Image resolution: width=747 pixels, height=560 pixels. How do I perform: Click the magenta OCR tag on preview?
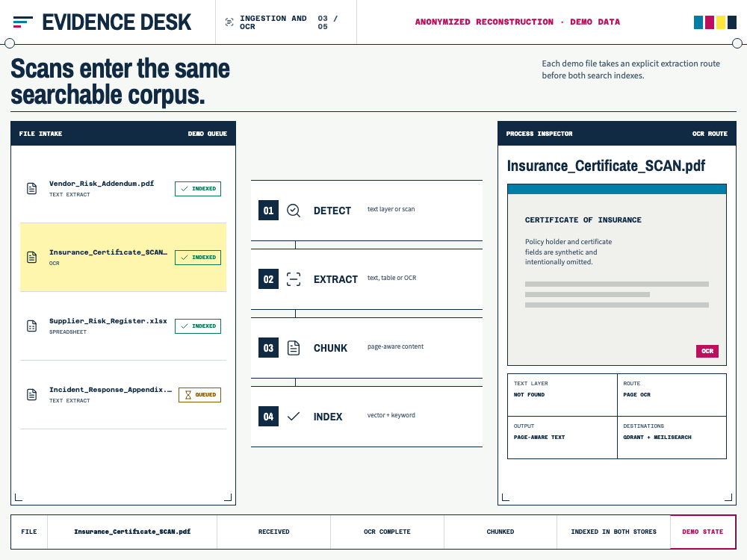(707, 351)
